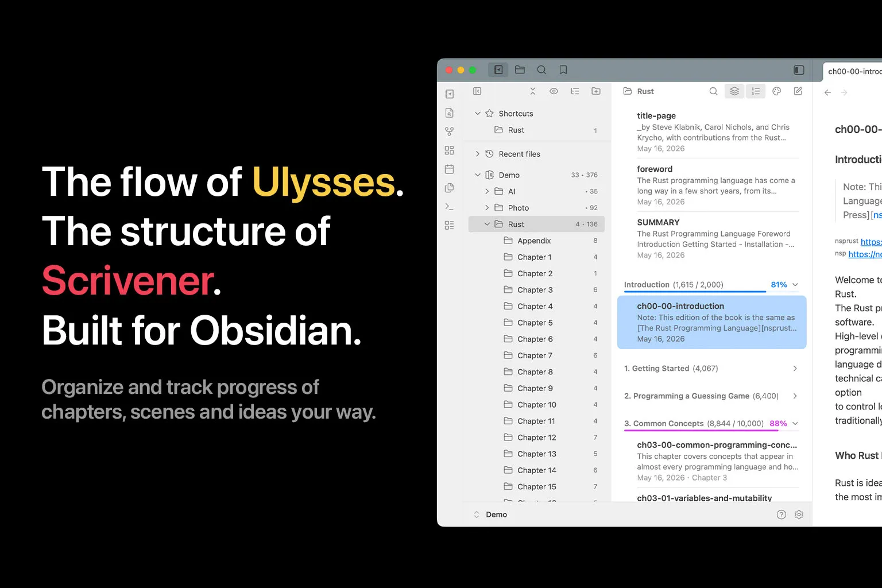882x588 pixels.
Task: Click the tree list view icon
Action: point(575,91)
